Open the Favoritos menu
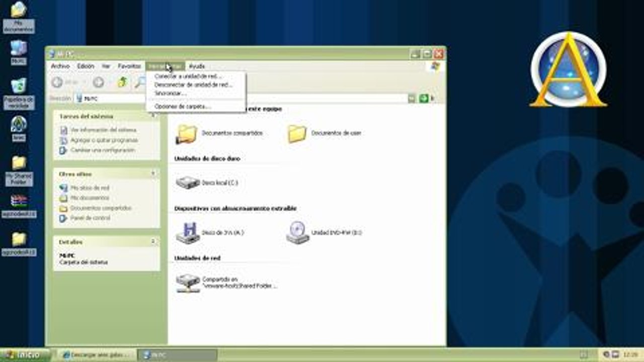The height and width of the screenshot is (362, 644). click(129, 66)
